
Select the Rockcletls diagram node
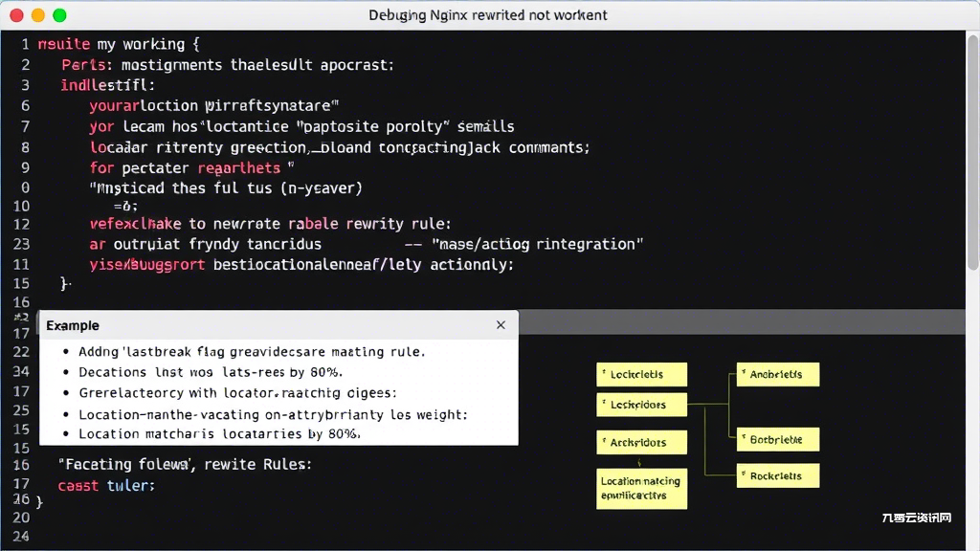pos(777,475)
